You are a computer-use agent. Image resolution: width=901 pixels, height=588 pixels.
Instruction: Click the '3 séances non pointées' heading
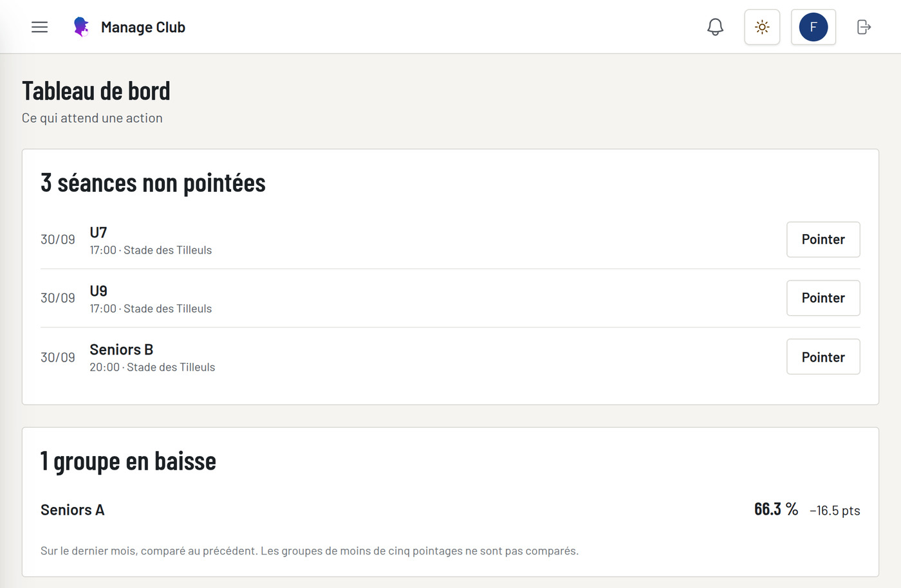(x=153, y=183)
